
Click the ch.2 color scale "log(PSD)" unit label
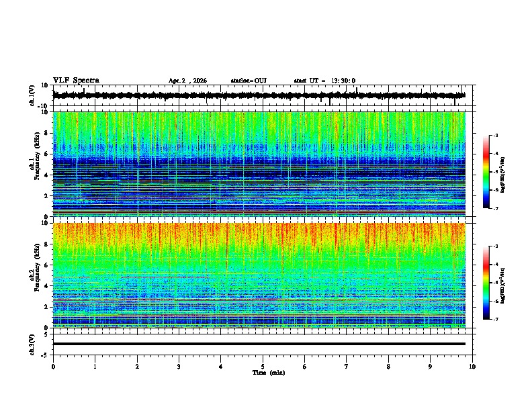[503, 286]
